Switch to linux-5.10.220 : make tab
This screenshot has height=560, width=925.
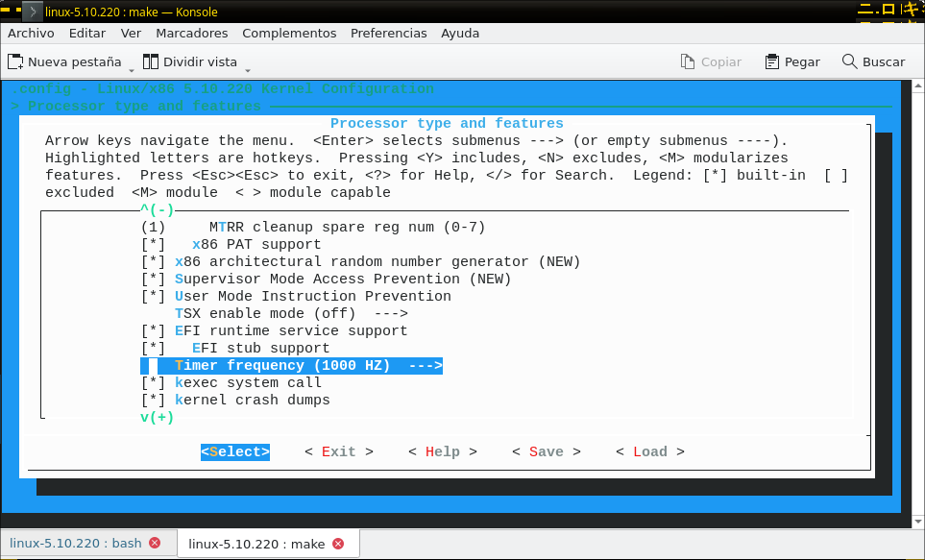pyautogui.click(x=268, y=544)
